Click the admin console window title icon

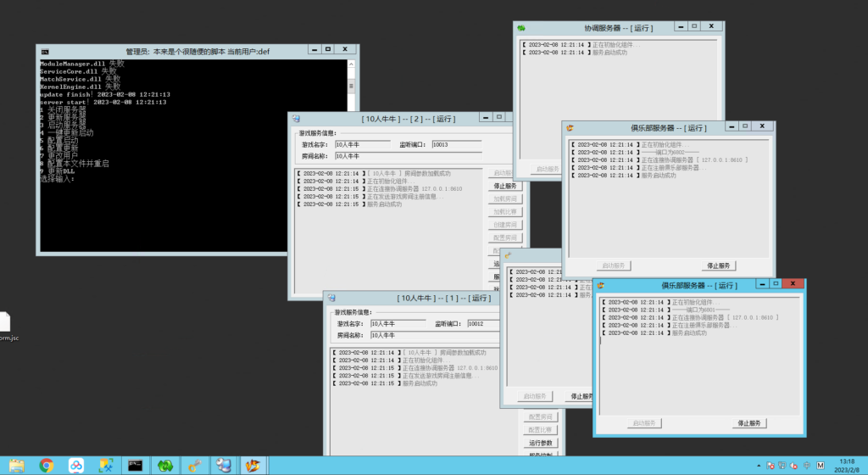(45, 51)
